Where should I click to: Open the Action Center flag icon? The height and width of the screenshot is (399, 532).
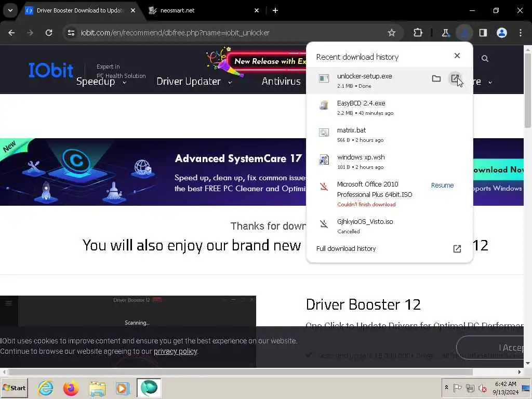[x=457, y=388]
